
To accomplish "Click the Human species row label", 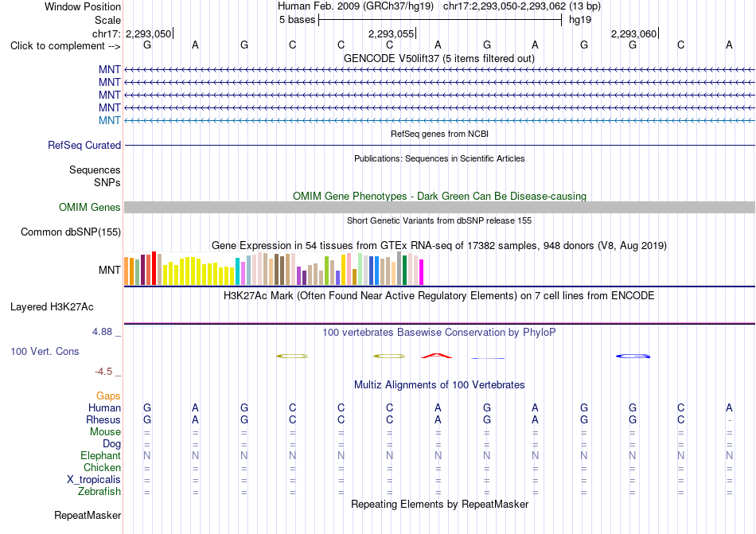I will (x=104, y=407).
